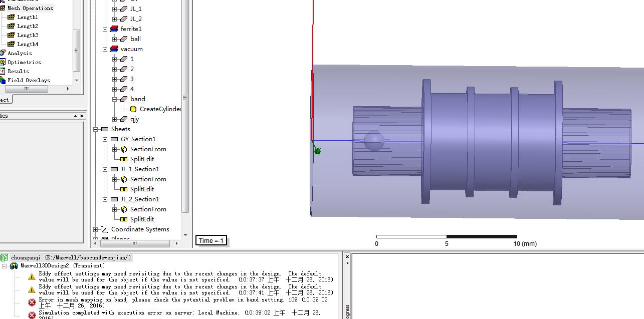Click the band object icon
644x319 pixels.
(x=124, y=99)
